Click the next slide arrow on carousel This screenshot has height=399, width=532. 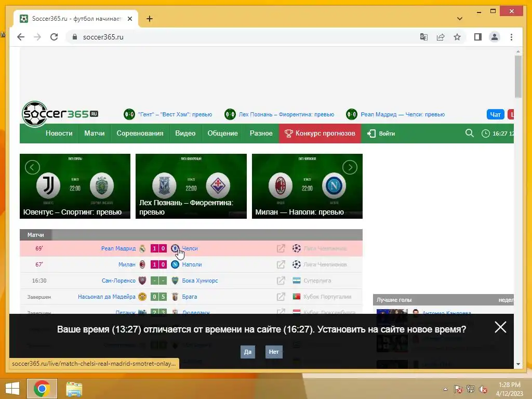(350, 167)
